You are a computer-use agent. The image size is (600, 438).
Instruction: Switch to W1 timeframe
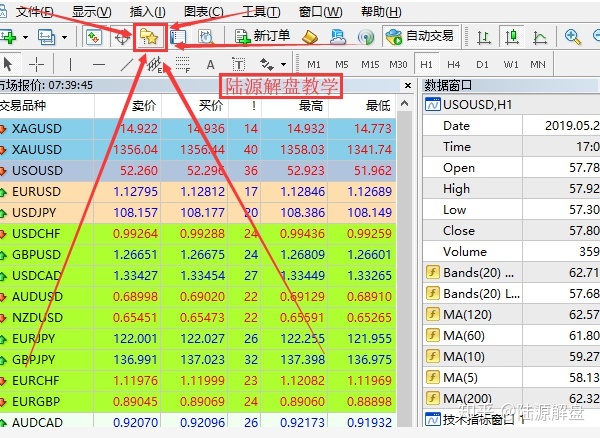511,65
